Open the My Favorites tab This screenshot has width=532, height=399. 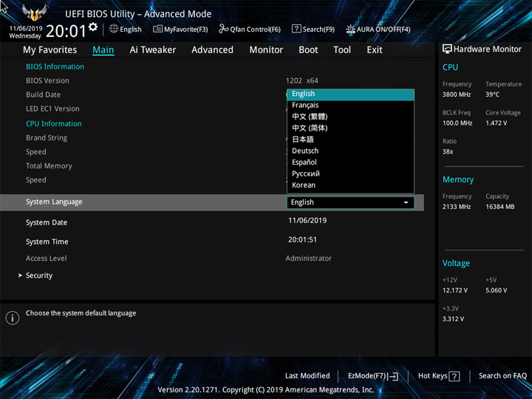coord(50,50)
